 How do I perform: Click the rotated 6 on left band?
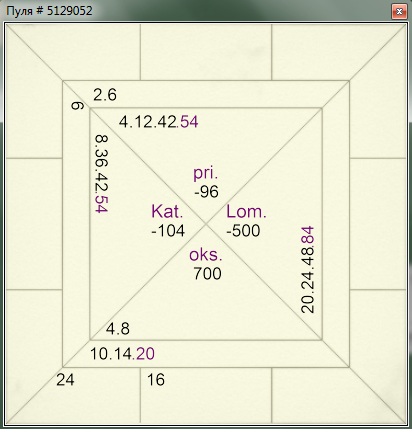point(77,106)
